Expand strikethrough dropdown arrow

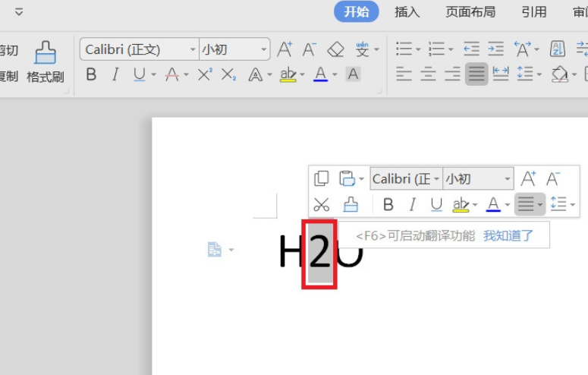186,74
